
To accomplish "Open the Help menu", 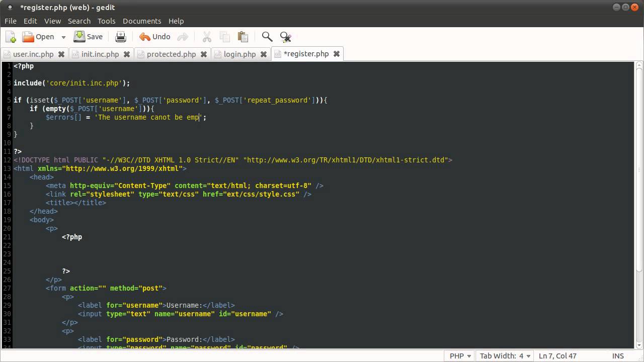I will coord(176,21).
